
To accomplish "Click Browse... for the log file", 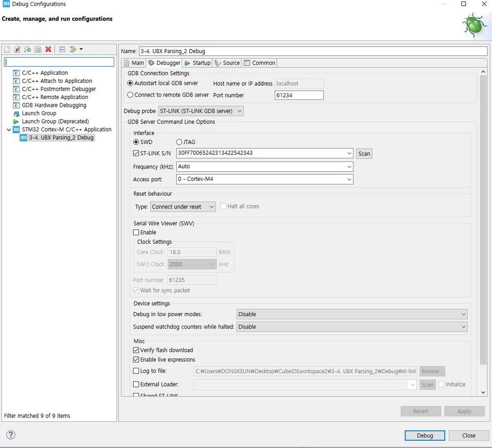I will (x=432, y=371).
